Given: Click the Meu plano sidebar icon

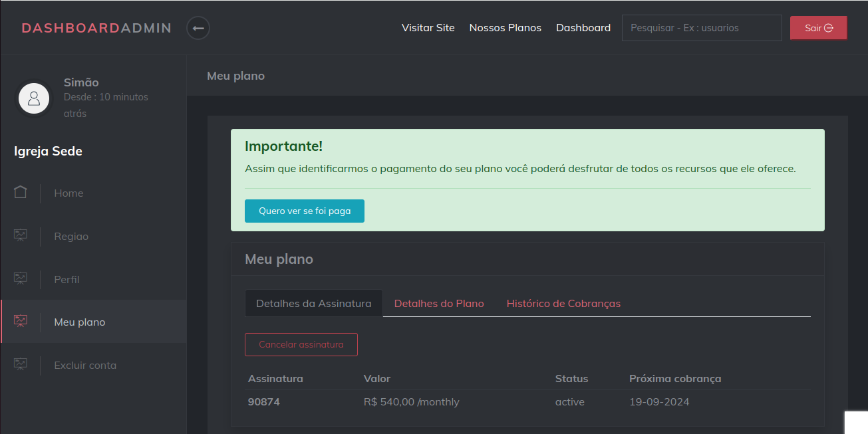Looking at the screenshot, I should [x=21, y=322].
